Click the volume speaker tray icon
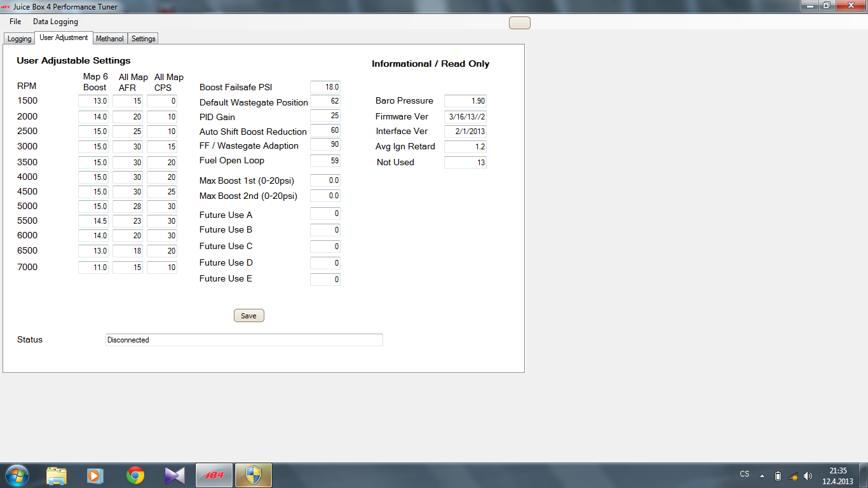 tap(808, 476)
